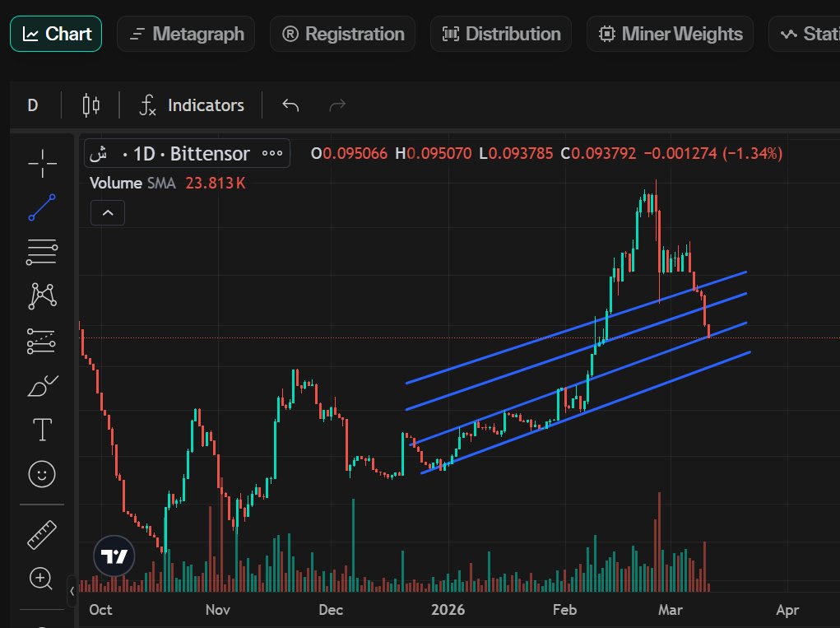Collapse the indicator legend with the chevron
The width and height of the screenshot is (840, 628).
coord(108,212)
